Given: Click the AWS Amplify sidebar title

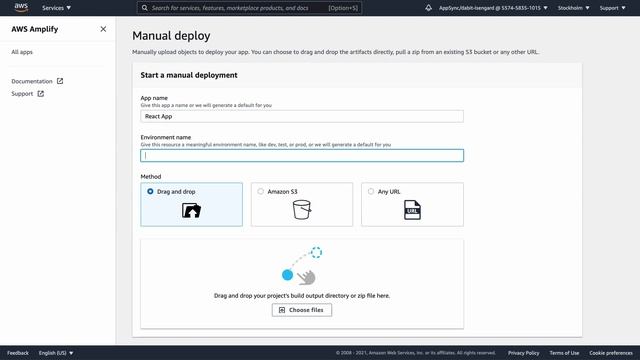Looking at the screenshot, I should tap(35, 29).
